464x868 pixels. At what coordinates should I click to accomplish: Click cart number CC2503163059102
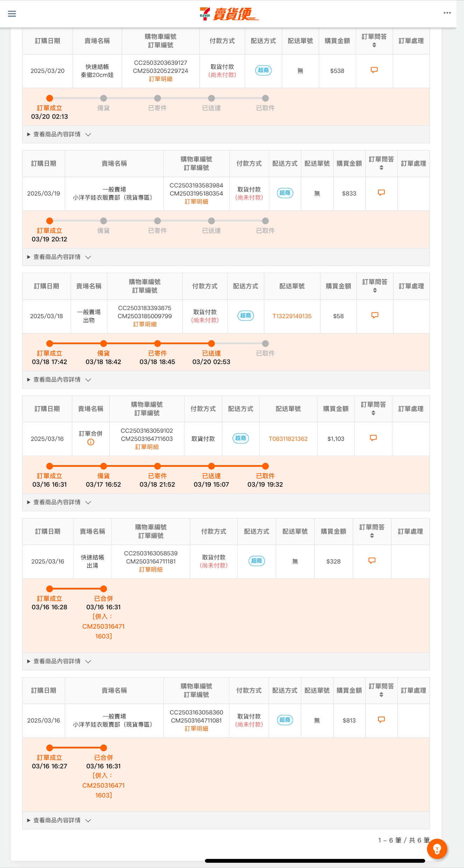click(x=147, y=431)
